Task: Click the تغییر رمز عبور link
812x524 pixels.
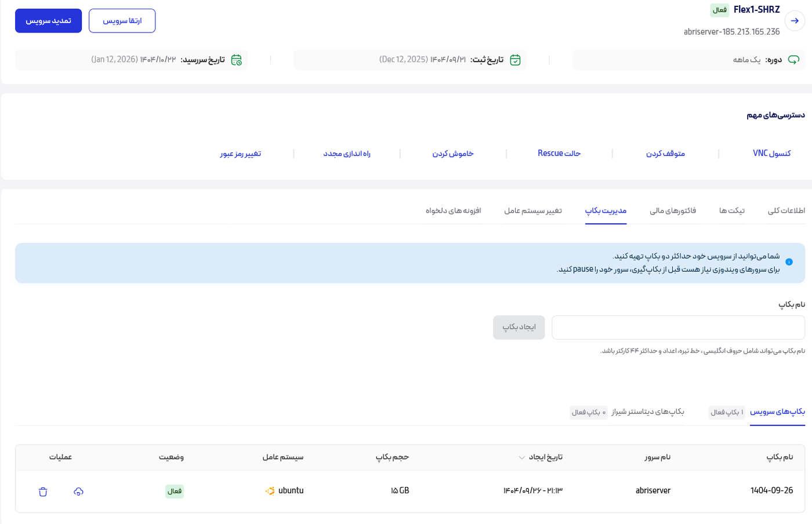Action: click(x=240, y=154)
